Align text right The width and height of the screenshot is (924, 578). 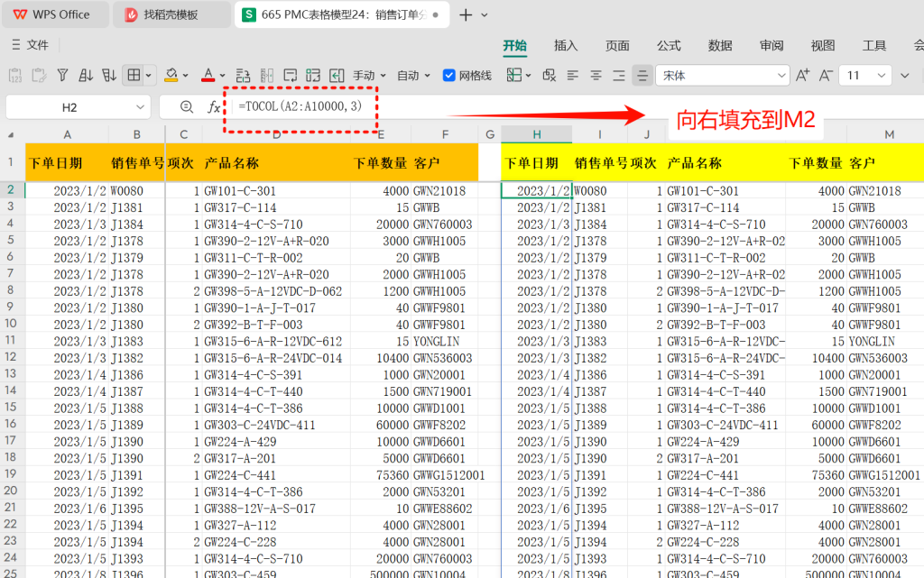(619, 76)
